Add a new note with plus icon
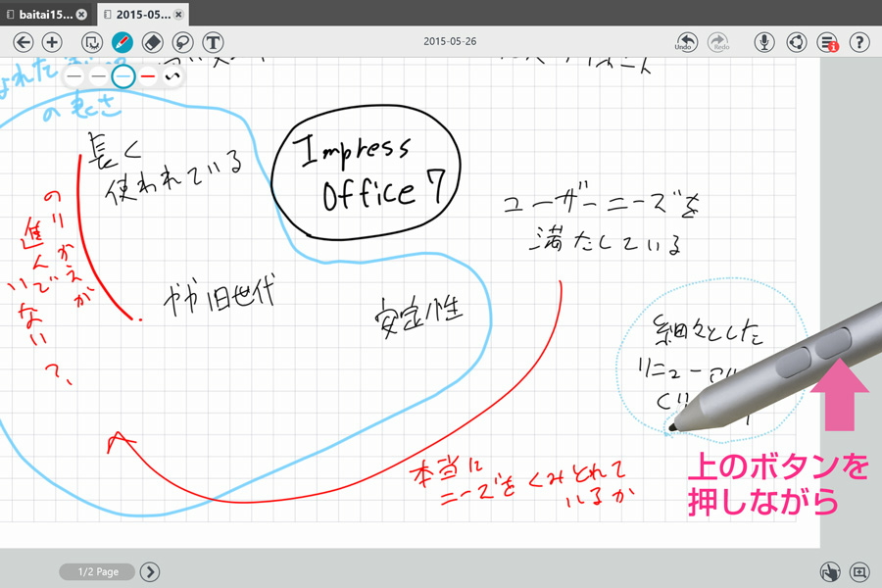Viewport: 882px width, 588px height. [x=52, y=42]
